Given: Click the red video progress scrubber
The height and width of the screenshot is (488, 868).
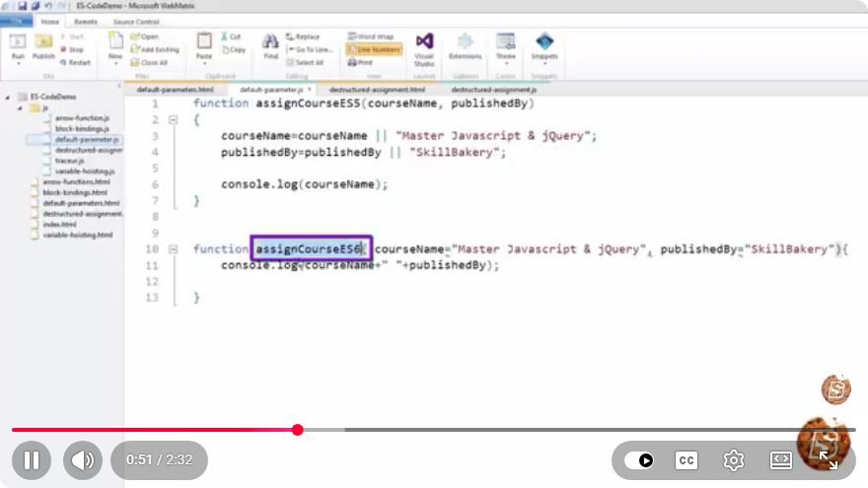Looking at the screenshot, I should point(297,430).
